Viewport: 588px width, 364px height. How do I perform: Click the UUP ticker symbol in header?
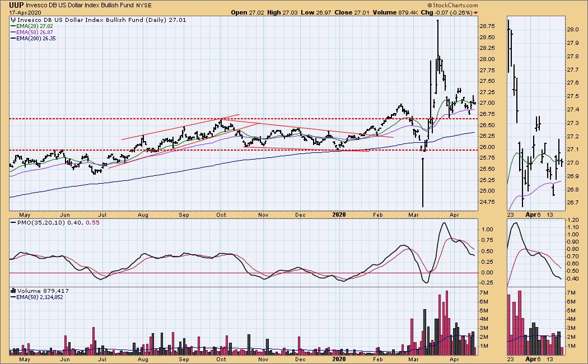point(16,5)
